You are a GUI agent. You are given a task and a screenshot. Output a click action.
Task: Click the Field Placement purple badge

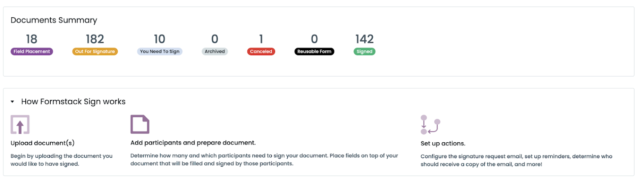[32, 52]
